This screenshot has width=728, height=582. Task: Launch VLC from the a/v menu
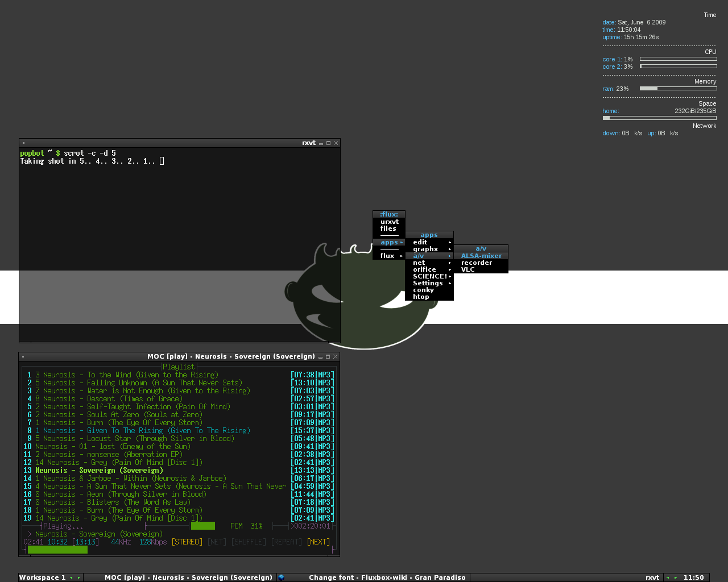pos(481,269)
